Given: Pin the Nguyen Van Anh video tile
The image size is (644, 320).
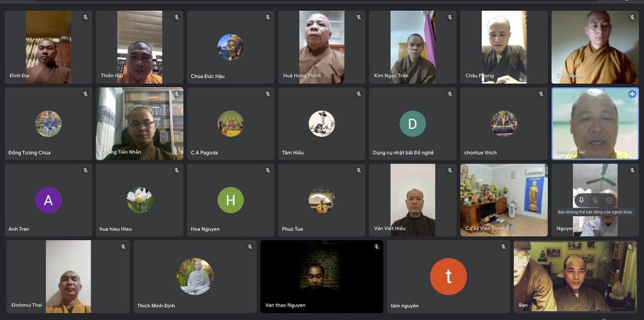Looking at the screenshot, I should point(581,200).
